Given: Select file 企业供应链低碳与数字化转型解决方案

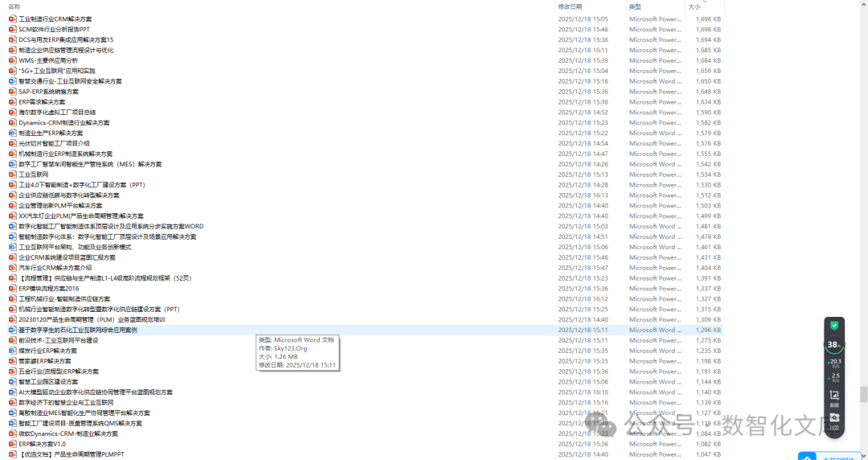Looking at the screenshot, I should (x=69, y=195).
